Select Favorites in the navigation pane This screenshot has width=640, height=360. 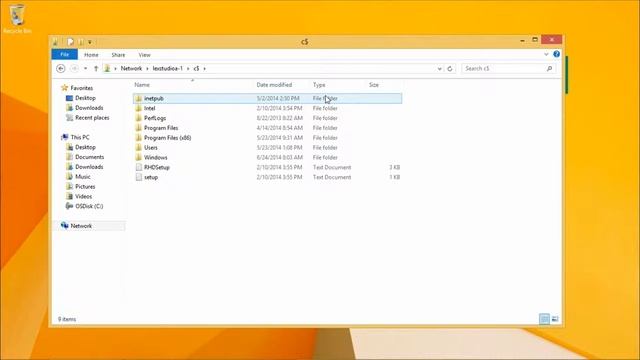[x=82, y=88]
